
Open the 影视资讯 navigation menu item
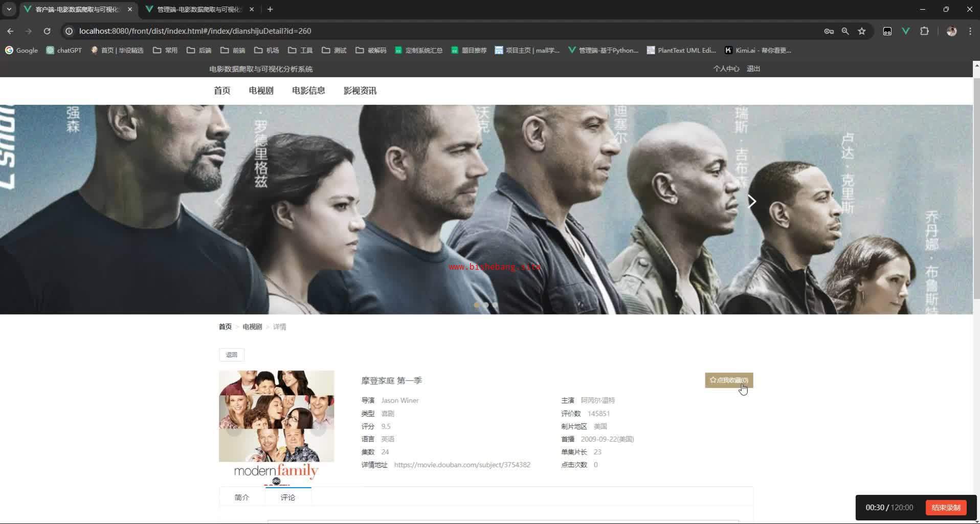tap(360, 91)
